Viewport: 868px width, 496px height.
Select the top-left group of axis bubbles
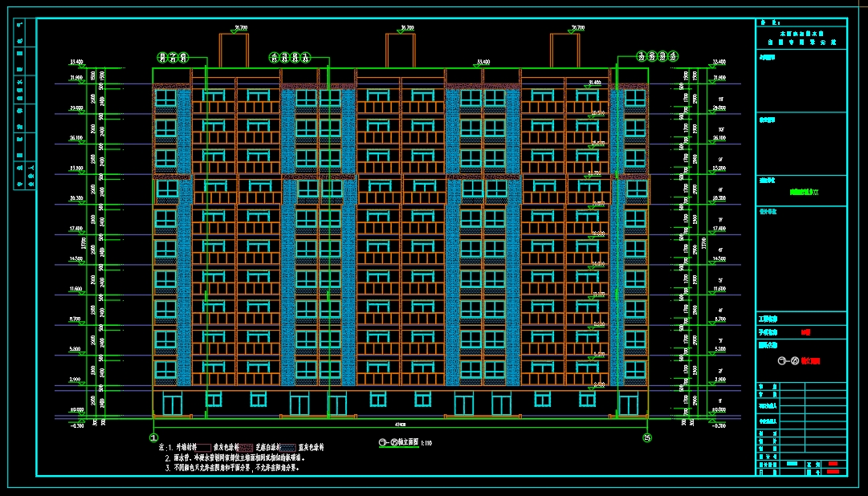coord(173,57)
